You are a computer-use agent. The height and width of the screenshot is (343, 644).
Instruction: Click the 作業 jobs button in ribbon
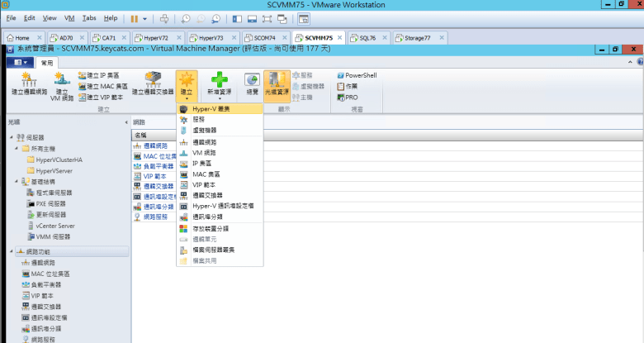353,86
